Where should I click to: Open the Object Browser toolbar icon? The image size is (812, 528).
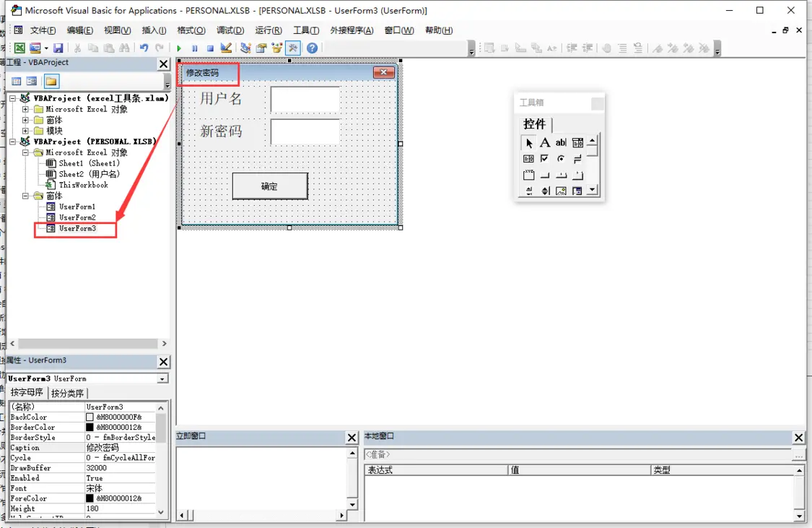[x=277, y=48]
